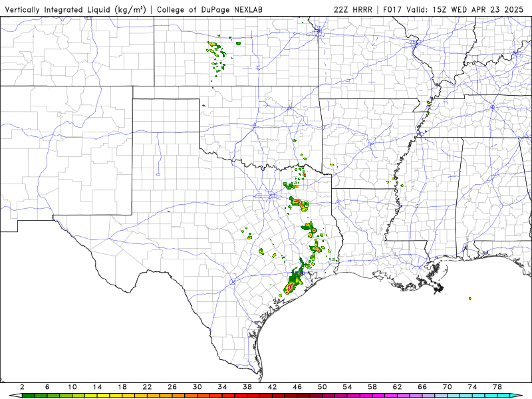Click the colorbar label '14'

tap(97, 387)
